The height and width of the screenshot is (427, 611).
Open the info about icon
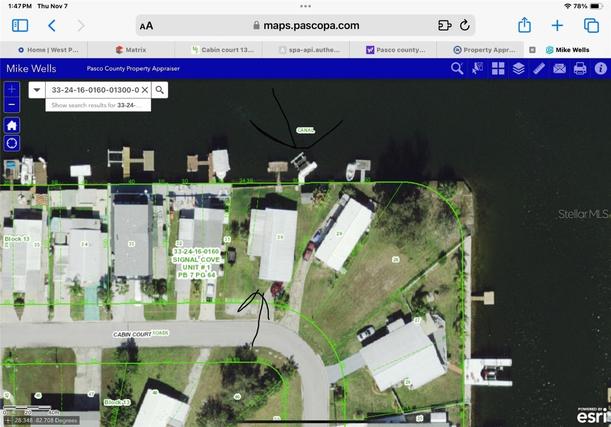(x=599, y=68)
